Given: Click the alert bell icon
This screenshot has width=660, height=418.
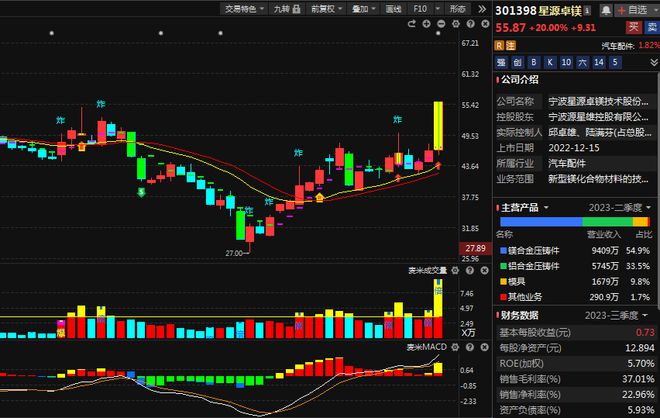Looking at the screenshot, I should [606, 10].
